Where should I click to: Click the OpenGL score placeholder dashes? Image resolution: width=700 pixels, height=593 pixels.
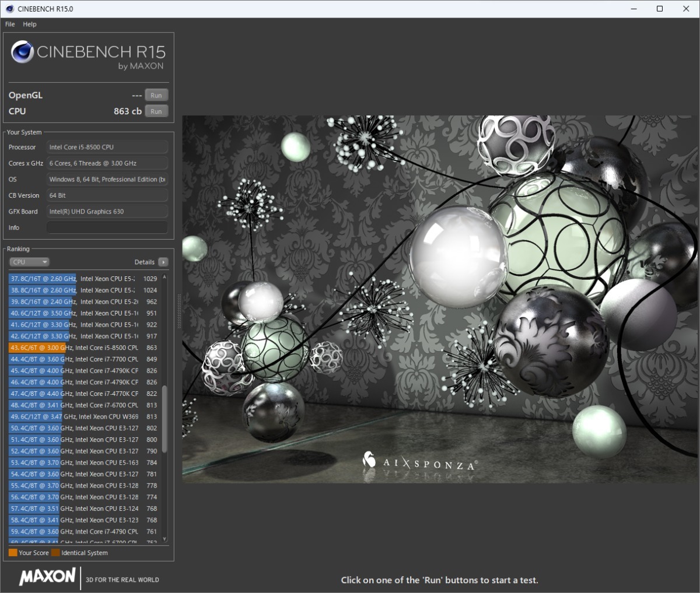136,96
